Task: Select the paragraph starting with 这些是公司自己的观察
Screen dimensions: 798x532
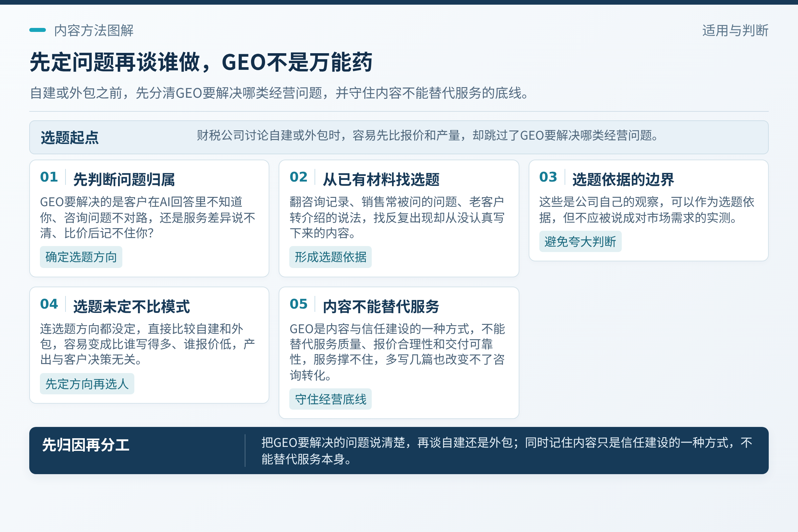Action: point(647,210)
